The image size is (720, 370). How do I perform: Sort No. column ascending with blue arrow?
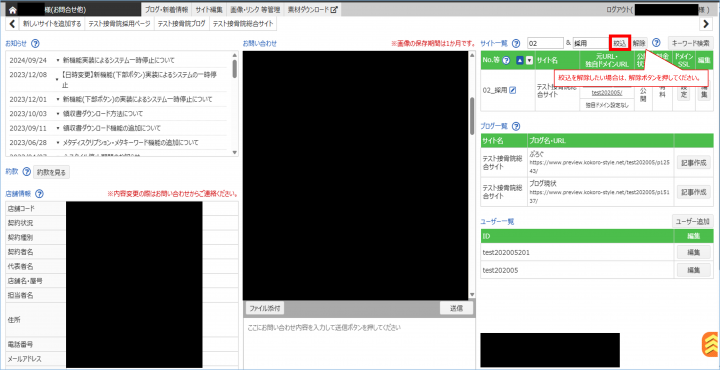[520, 60]
